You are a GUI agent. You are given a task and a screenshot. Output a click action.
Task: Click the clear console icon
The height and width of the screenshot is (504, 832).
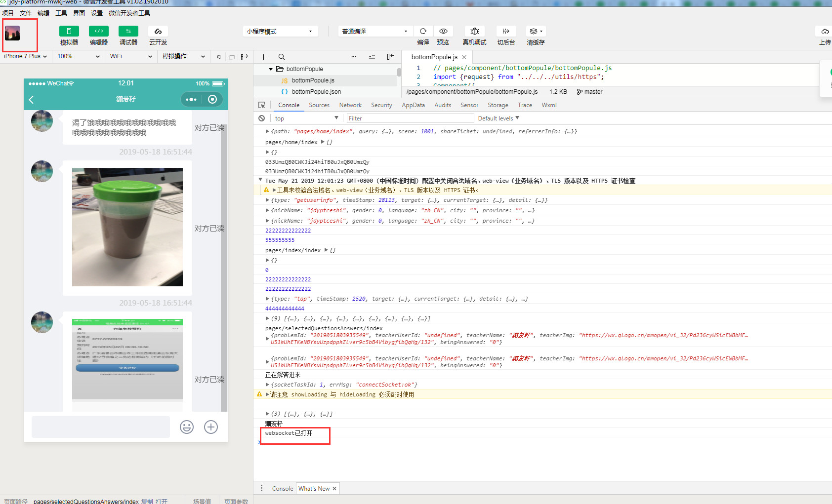[262, 118]
